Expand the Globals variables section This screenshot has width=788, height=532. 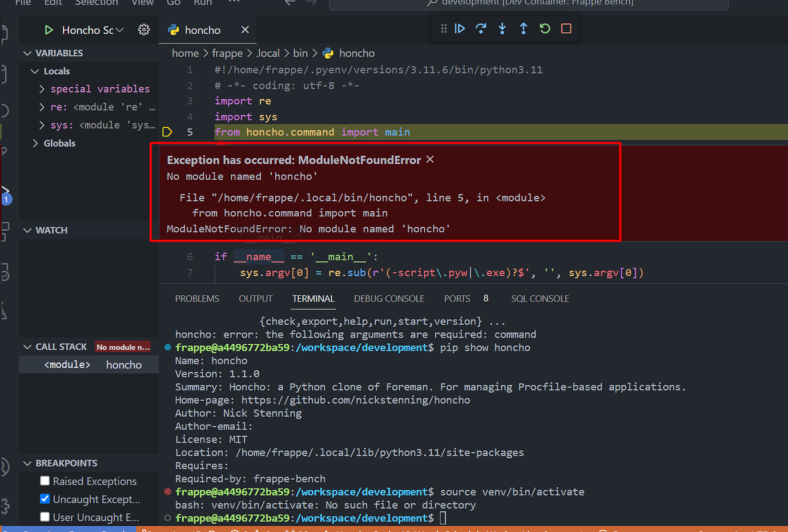click(x=35, y=143)
